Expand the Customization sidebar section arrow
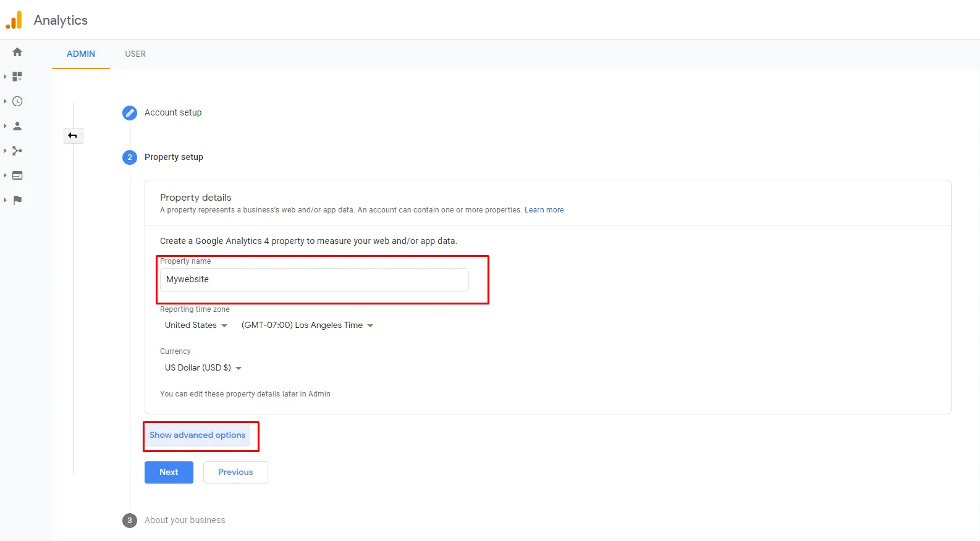 pos(5,77)
